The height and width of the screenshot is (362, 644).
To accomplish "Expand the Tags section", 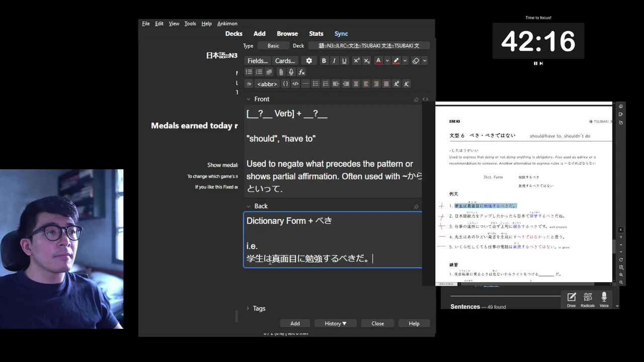I will (248, 308).
